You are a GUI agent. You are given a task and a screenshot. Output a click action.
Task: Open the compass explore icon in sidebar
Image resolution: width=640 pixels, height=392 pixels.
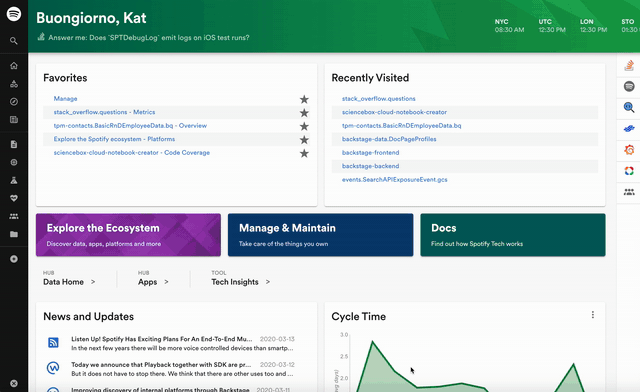[x=14, y=102]
